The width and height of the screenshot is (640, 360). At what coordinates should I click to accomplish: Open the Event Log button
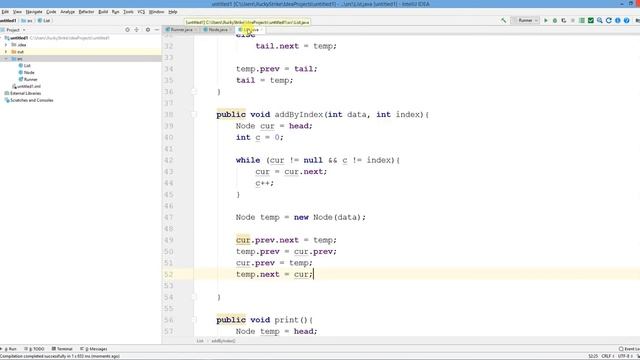[629, 349]
